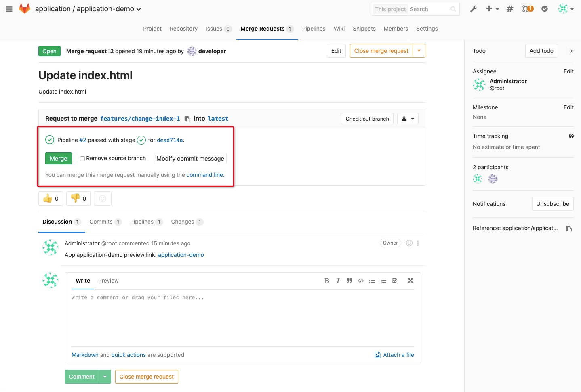Add an emoji reaction to merge request

[x=103, y=198]
